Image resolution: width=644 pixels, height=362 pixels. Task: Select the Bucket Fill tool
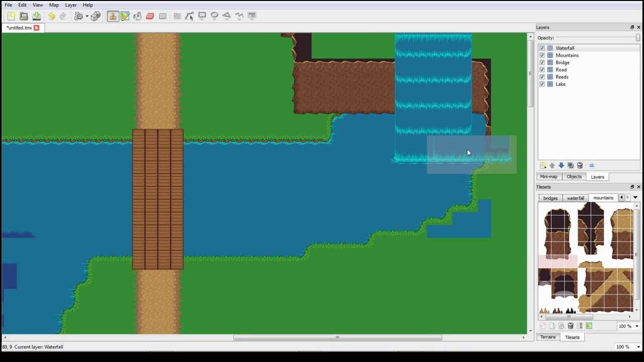(x=137, y=16)
